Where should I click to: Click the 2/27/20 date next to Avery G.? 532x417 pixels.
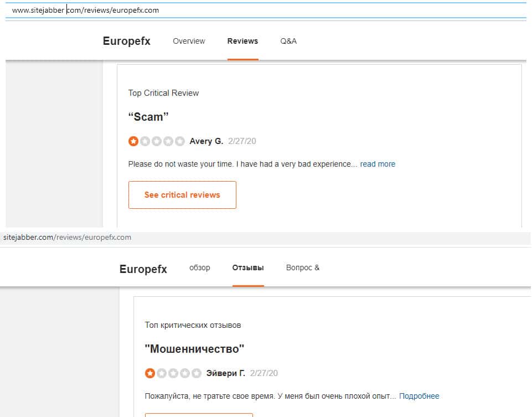click(242, 141)
